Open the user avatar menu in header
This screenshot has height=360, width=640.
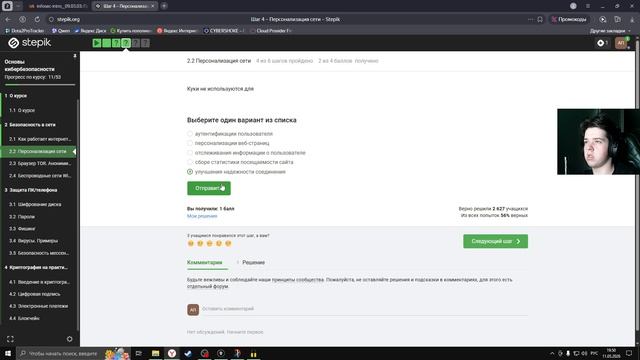click(621, 43)
